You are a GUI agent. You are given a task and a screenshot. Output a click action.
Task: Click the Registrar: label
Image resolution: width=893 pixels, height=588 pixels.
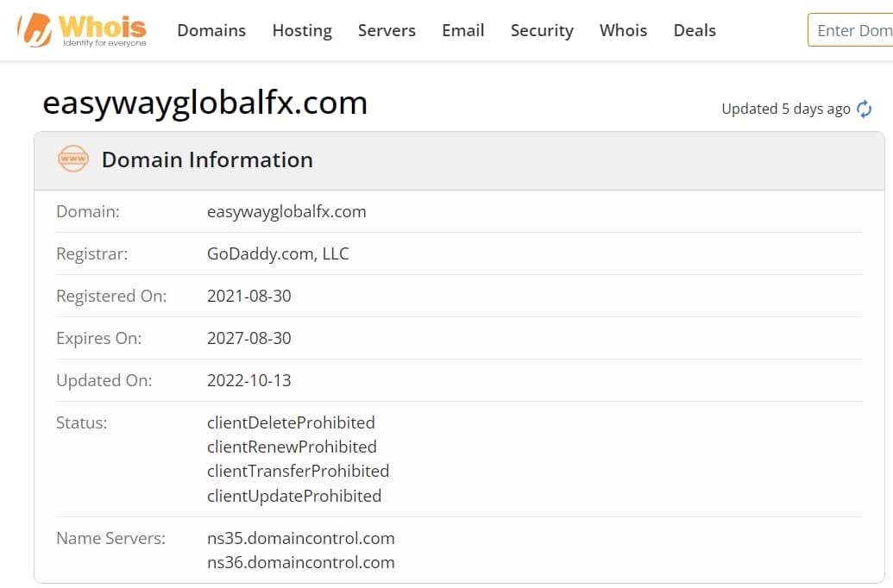(91, 253)
